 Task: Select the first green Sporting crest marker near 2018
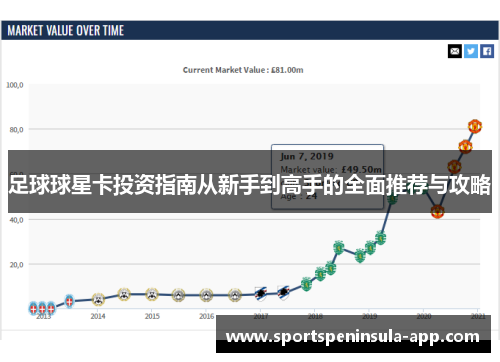click(x=306, y=284)
